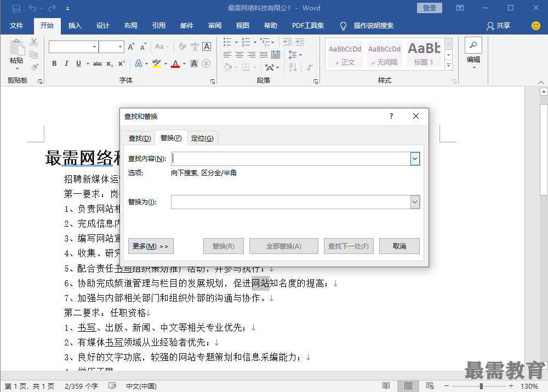Click the Copy icon in clipboard group

click(x=34, y=55)
